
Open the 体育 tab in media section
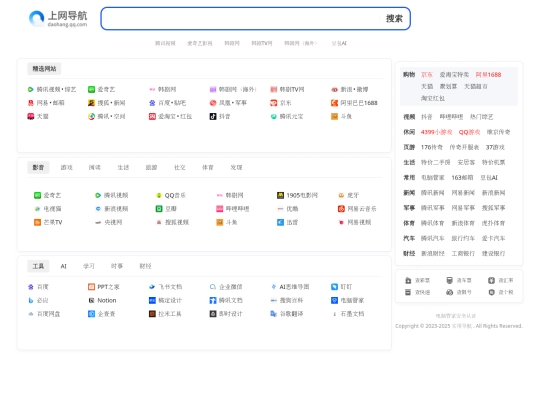point(208,168)
